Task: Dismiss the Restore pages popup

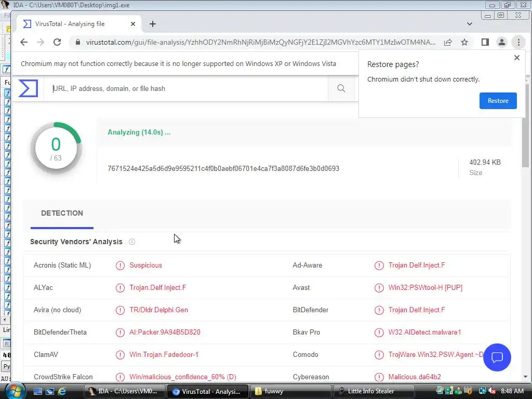Action: click(517, 58)
